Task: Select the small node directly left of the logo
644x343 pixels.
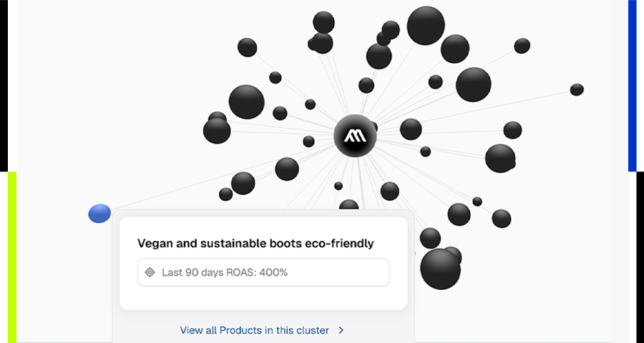Action: [x=308, y=141]
